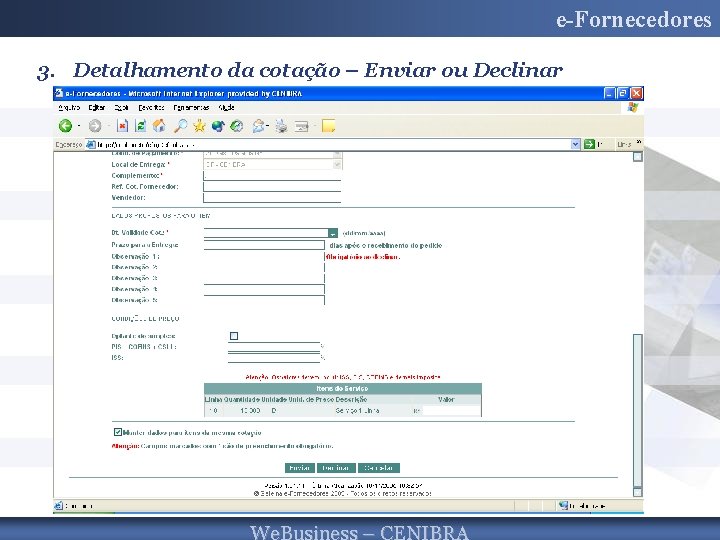This screenshot has height=540, width=720.
Task: Tick the Optante do Simples checkbox
Action: (x=234, y=336)
